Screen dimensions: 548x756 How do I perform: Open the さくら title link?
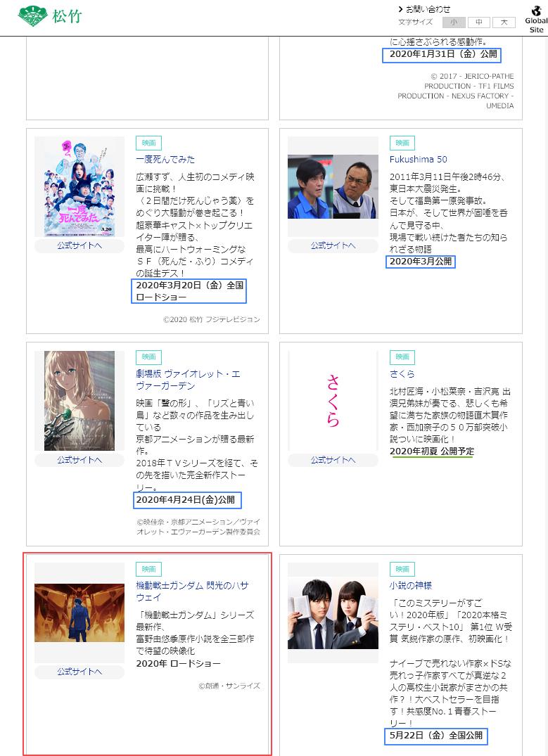tap(402, 373)
